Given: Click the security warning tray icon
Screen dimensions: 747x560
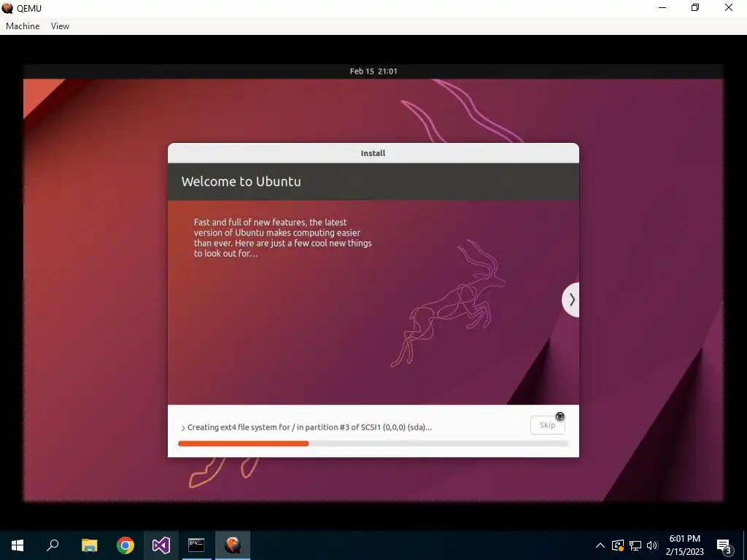Looking at the screenshot, I should pos(617,545).
